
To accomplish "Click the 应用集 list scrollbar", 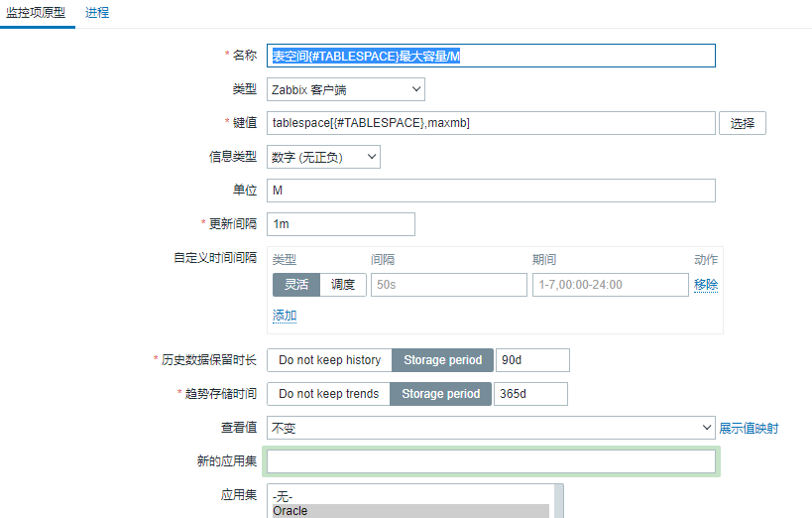I will point(559,501).
